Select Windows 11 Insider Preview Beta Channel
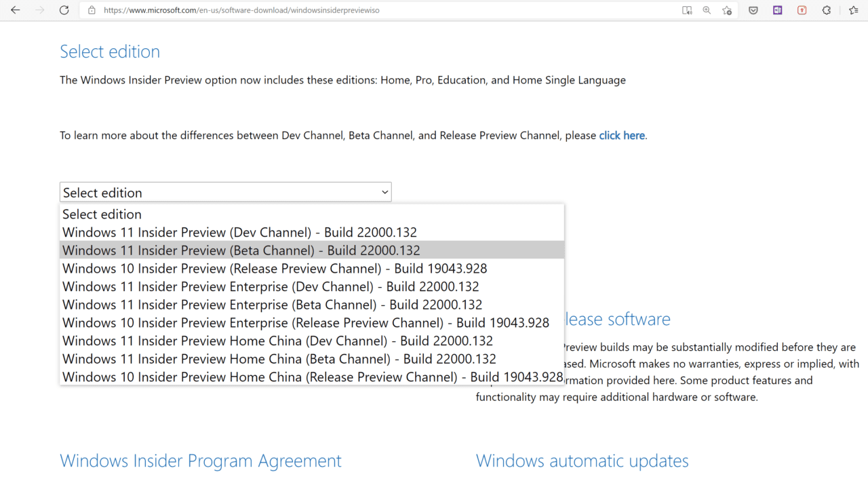The width and height of the screenshot is (868, 479). 312,250
